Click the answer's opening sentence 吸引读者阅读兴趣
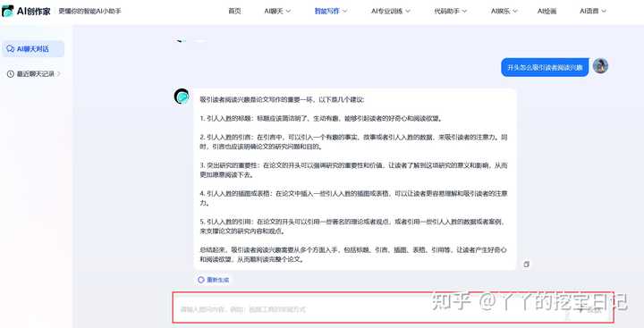The width and height of the screenshot is (644, 328). 282,100
